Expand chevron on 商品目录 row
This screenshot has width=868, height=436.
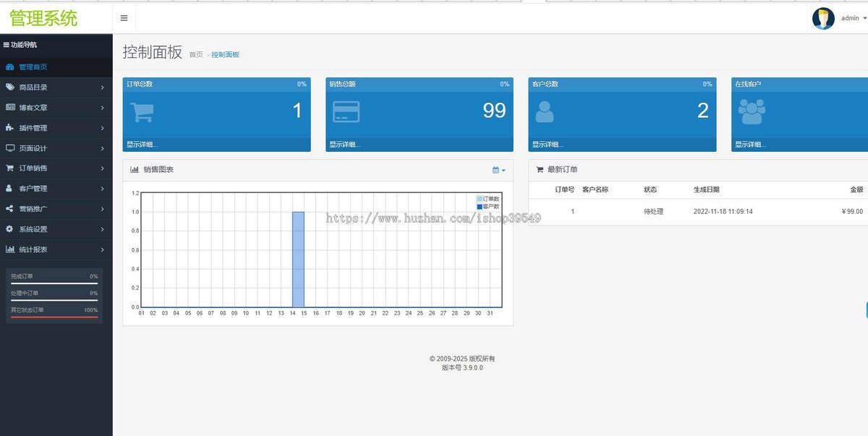[102, 87]
